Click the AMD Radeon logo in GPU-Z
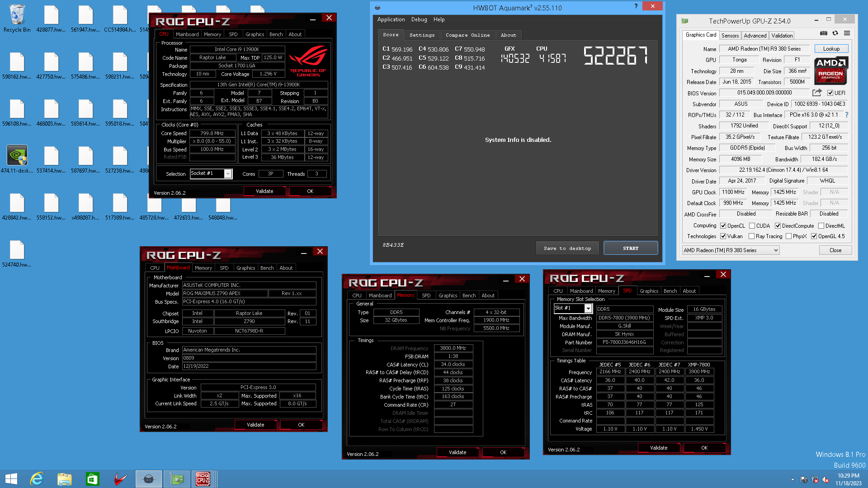 (831, 71)
